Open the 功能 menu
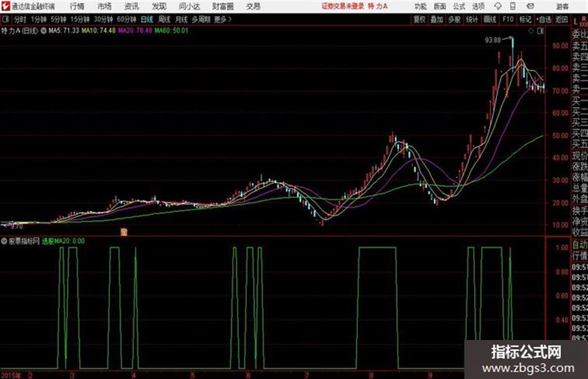The image size is (588, 379). [421, 6]
